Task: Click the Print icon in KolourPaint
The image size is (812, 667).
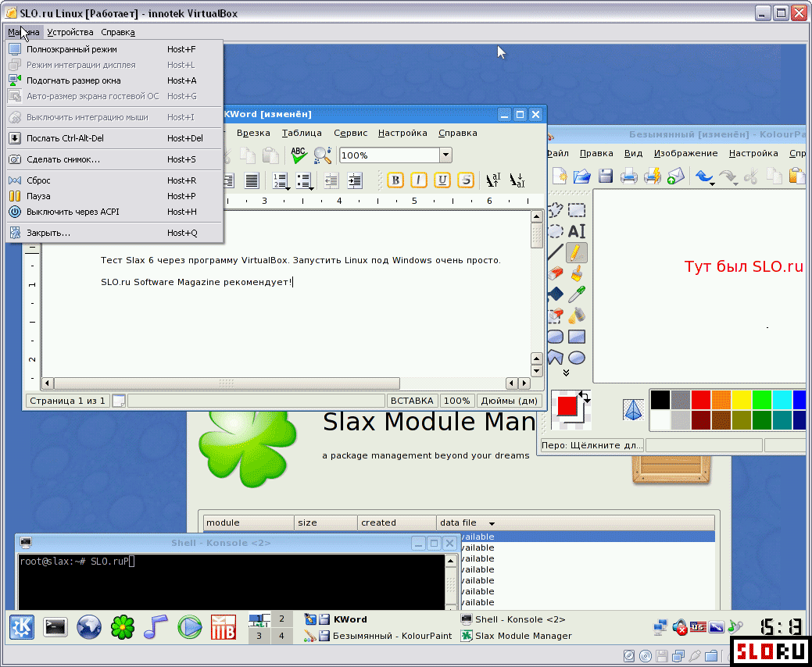Action: click(x=628, y=177)
